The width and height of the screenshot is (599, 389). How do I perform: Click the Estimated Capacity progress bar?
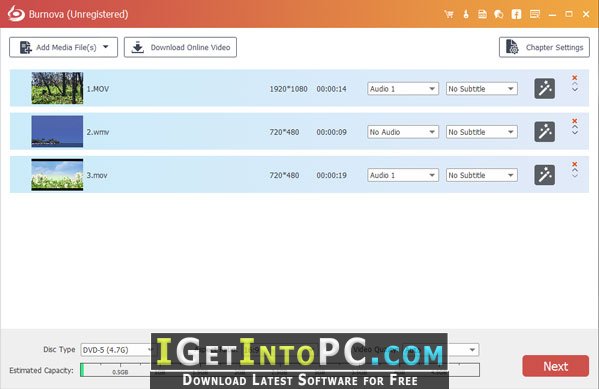[280, 370]
